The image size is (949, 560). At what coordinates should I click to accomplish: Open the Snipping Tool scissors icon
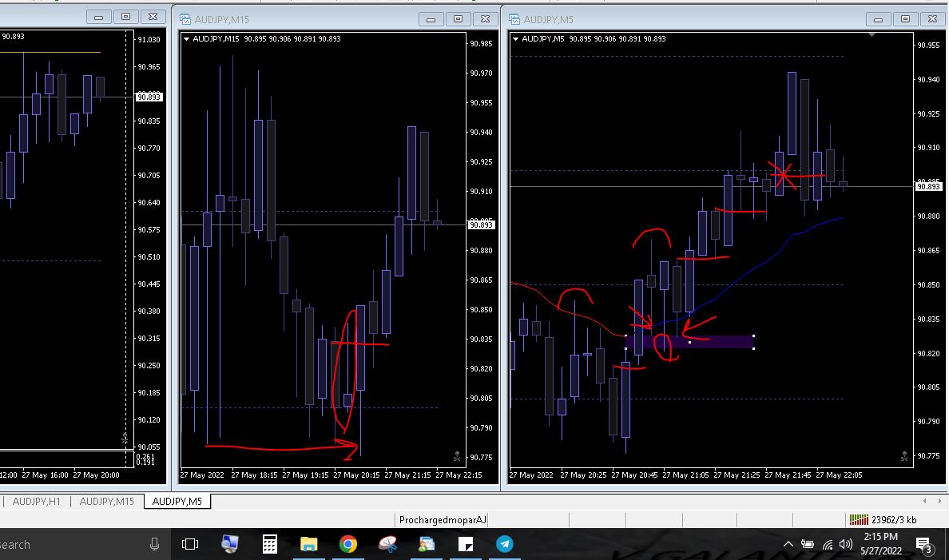[387, 544]
